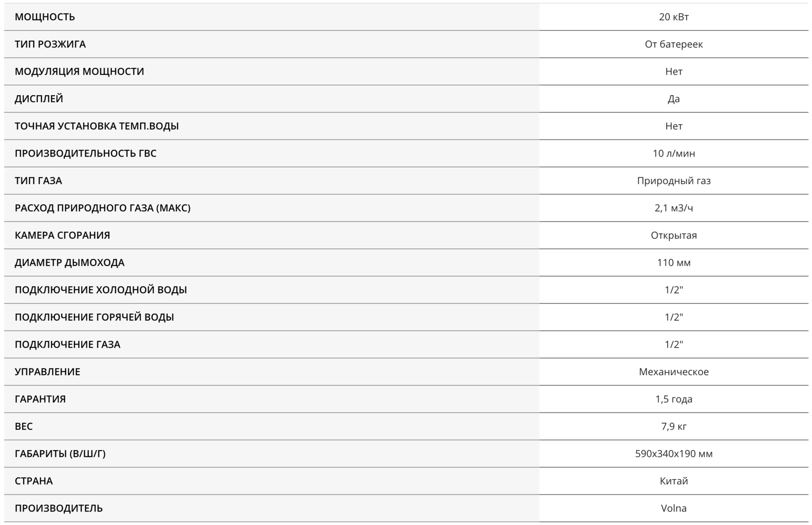Click the 590x340x190 мм dimensions value
Image resolution: width=812 pixels, height=525 pixels.
[x=673, y=454]
